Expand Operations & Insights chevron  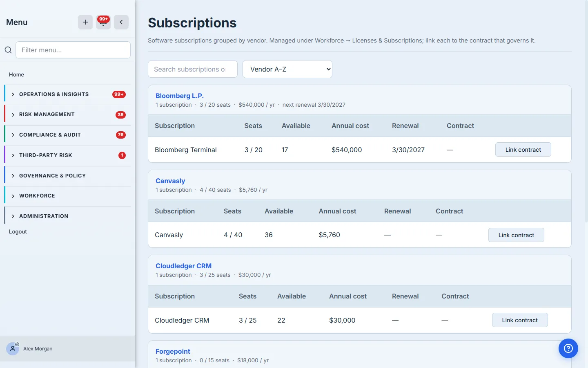point(13,94)
